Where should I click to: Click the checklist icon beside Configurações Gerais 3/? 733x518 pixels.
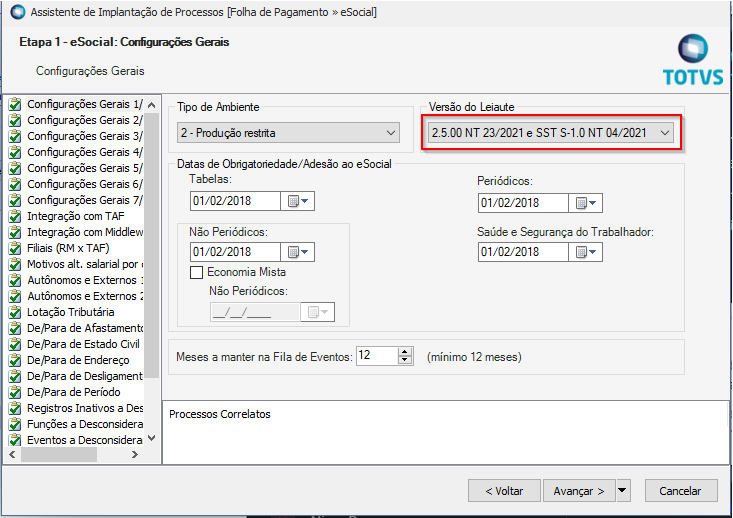(15, 136)
